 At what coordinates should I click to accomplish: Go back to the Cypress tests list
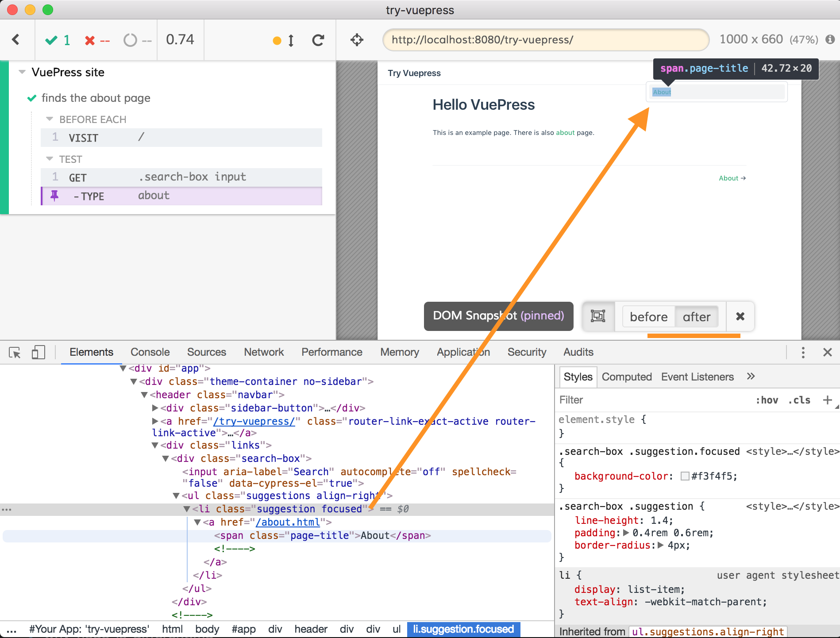tap(16, 40)
